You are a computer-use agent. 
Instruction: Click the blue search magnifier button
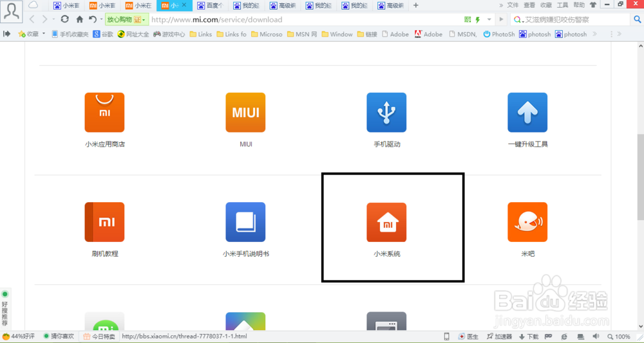pyautogui.click(x=638, y=19)
